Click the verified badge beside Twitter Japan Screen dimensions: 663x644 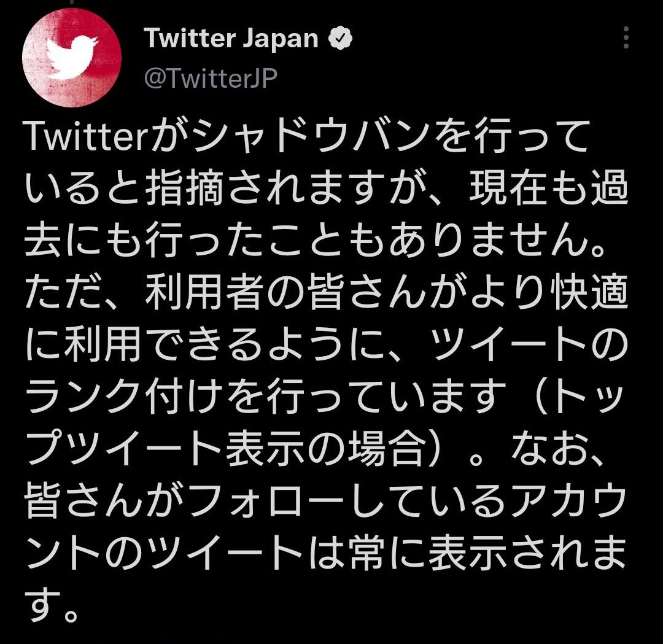coord(341,39)
